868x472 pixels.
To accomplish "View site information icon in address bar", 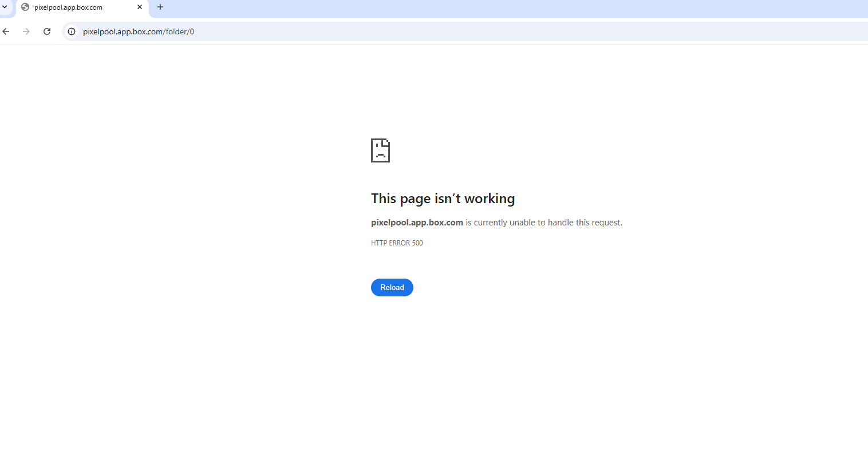I will (x=72, y=31).
